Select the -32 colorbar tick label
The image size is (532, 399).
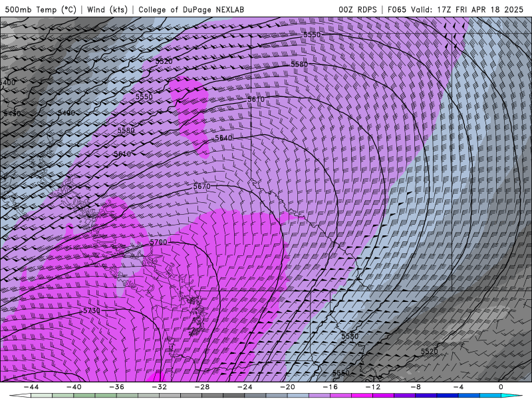pyautogui.click(x=160, y=387)
